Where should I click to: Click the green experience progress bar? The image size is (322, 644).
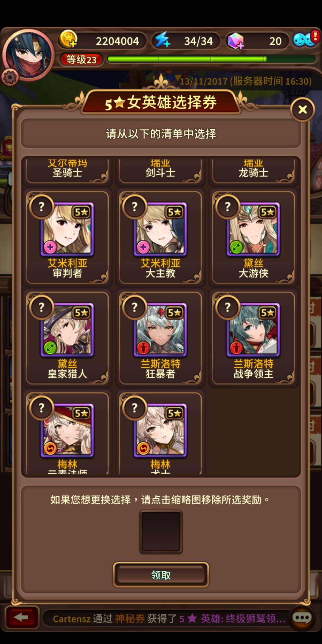212,59
